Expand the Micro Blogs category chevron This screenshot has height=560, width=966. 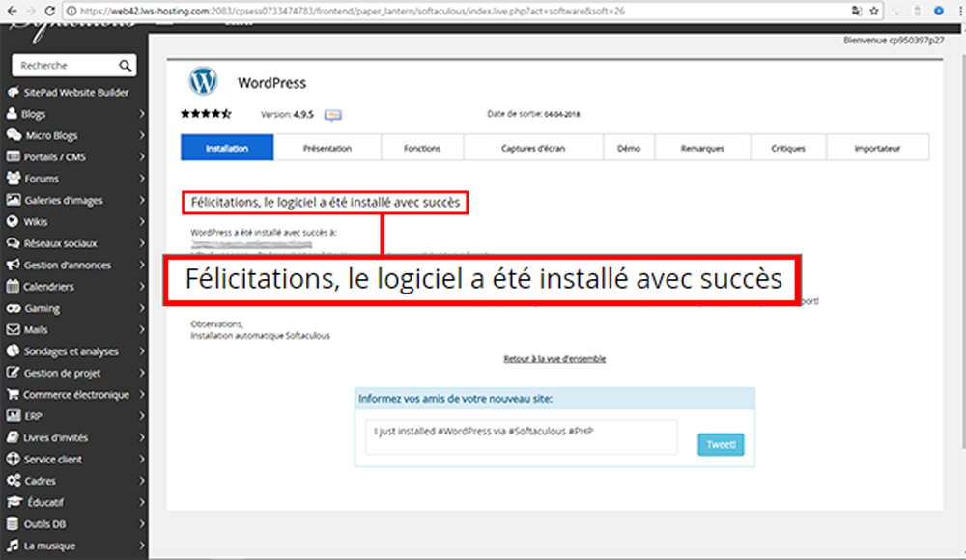[x=142, y=135]
